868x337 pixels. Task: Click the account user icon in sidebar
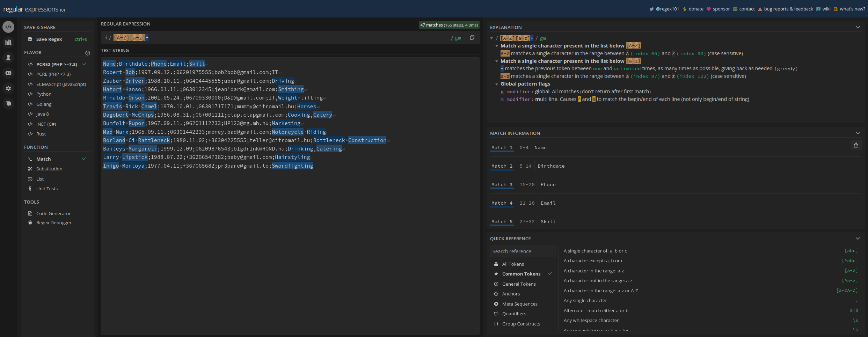[x=8, y=58]
